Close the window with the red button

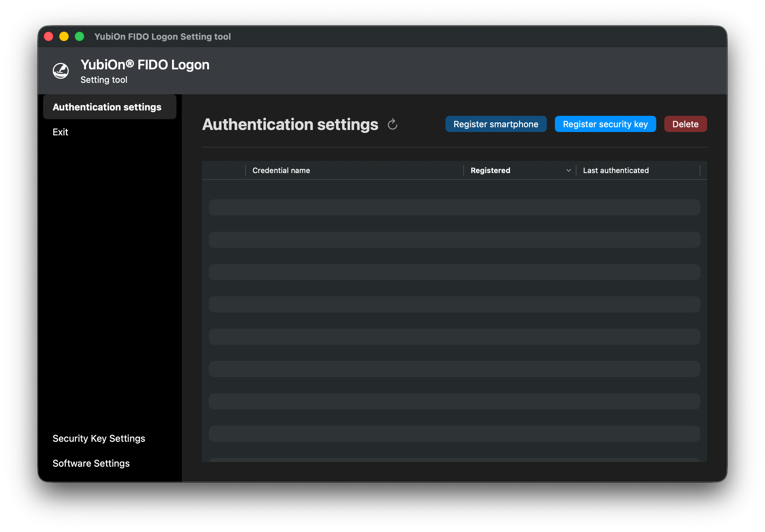(49, 36)
